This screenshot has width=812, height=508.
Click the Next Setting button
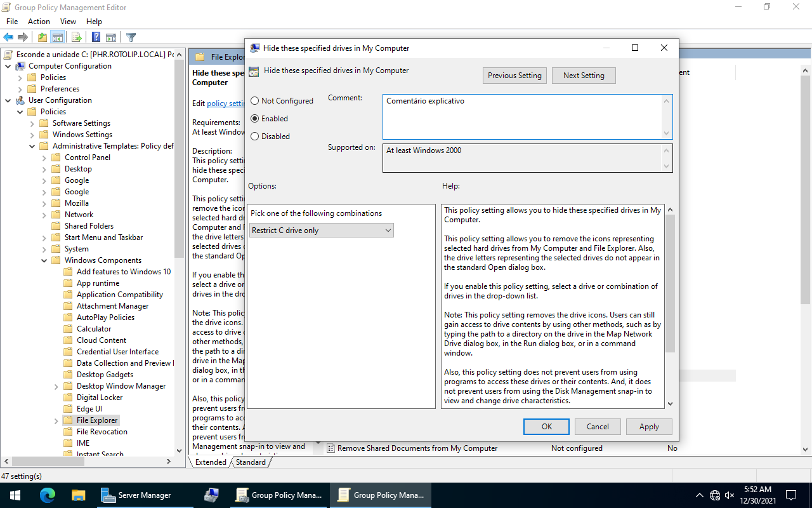[x=583, y=75]
